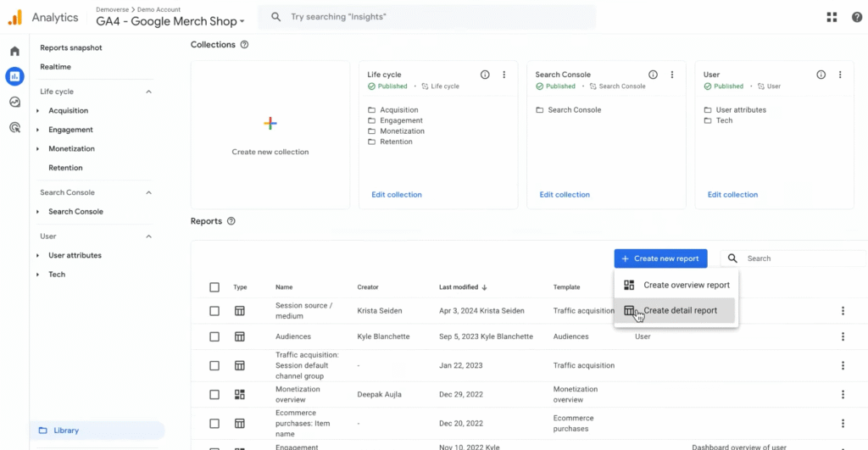Viewport: 868px width, 450px height.
Task: Sort the table by Name column header
Action: pyautogui.click(x=284, y=287)
